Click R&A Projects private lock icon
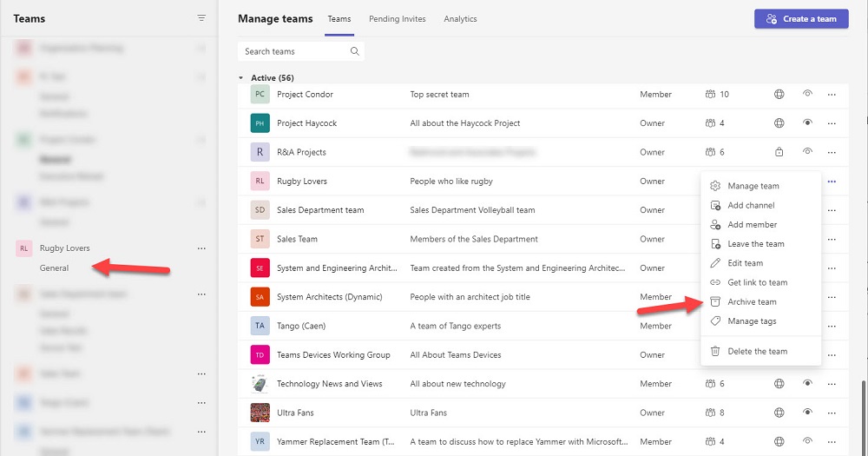Image resolution: width=868 pixels, height=456 pixels. [x=779, y=152]
